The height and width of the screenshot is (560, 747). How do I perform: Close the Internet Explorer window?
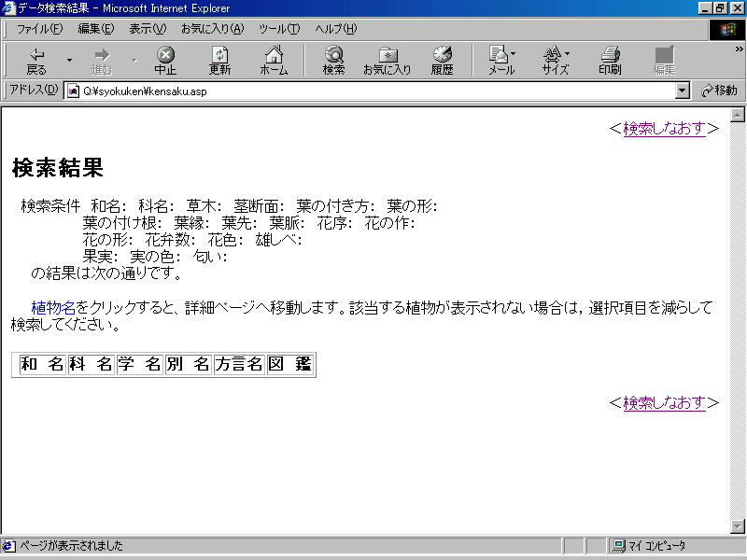pyautogui.click(x=737, y=8)
